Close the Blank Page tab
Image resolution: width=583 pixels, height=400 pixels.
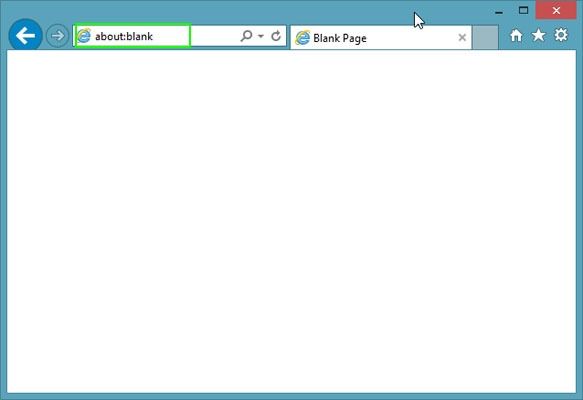point(462,38)
